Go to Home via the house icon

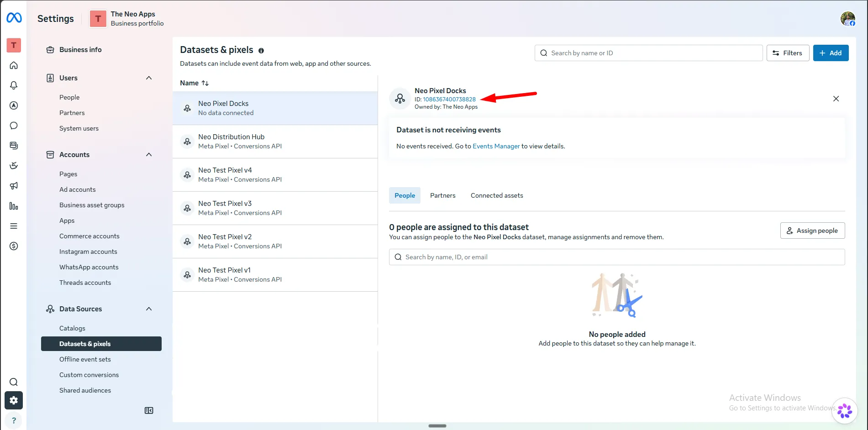pyautogui.click(x=14, y=65)
